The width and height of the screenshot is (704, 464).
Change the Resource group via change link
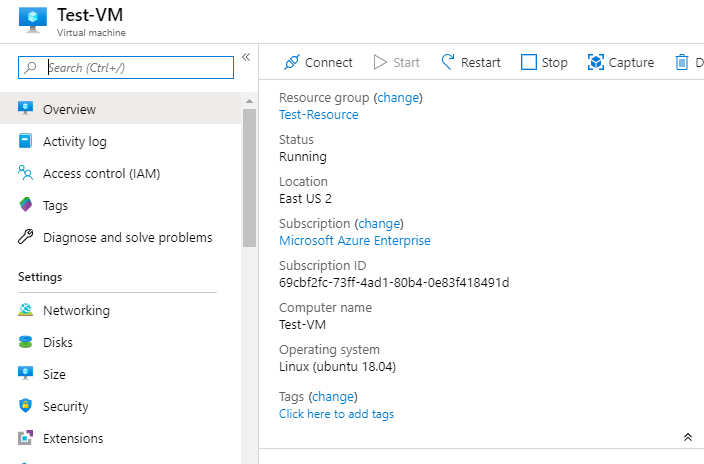coord(398,97)
